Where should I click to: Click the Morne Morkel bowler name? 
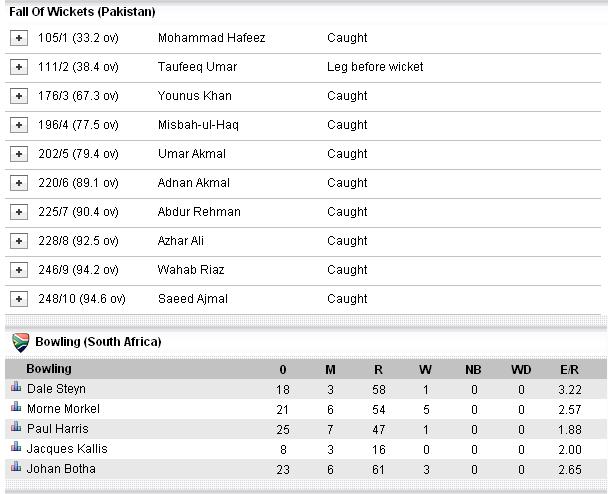click(x=63, y=409)
